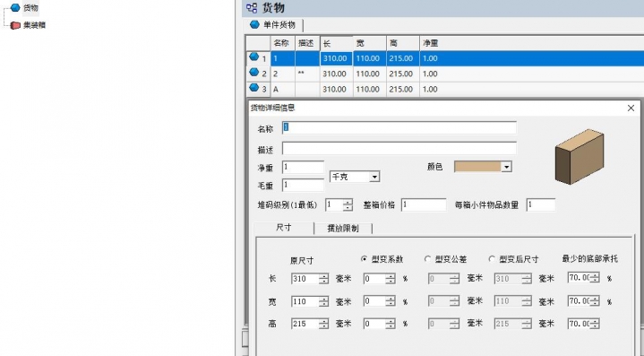The width and height of the screenshot is (644, 356).
Task: Click 宽 deformation coefficient percent field
Action: (x=379, y=301)
